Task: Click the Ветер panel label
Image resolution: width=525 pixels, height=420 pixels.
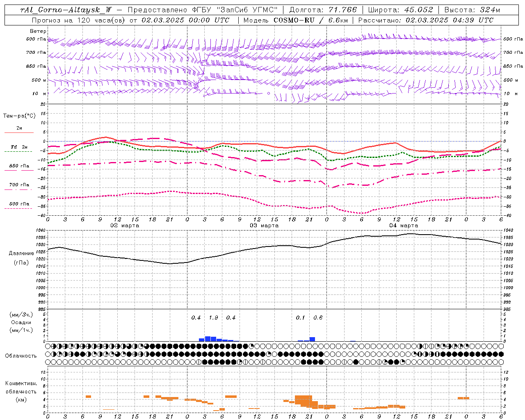Action: (38, 31)
